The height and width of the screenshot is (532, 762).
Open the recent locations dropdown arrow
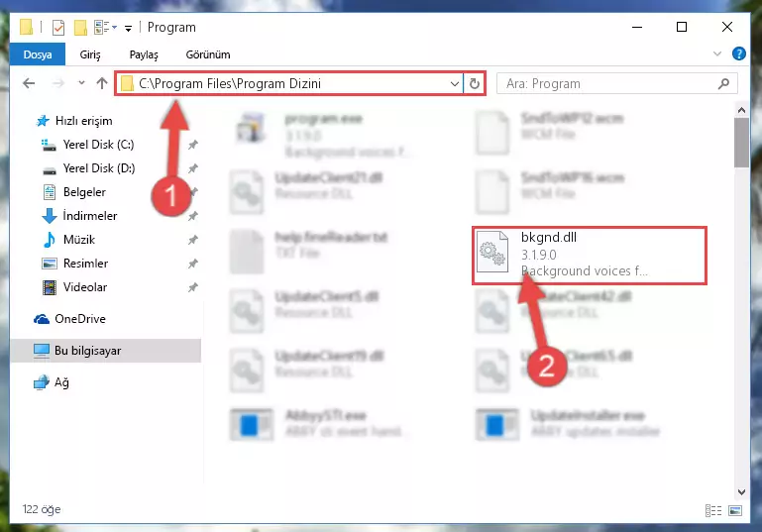point(81,83)
